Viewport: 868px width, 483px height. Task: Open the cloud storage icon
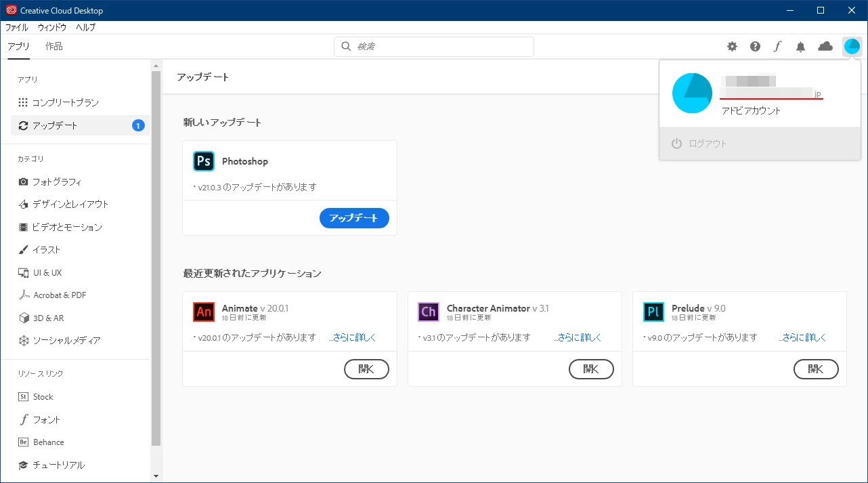pos(825,46)
